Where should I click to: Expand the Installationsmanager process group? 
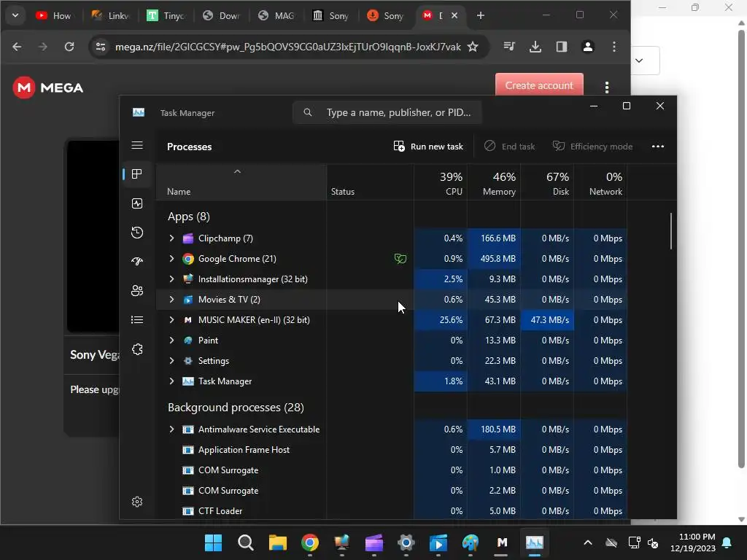(172, 279)
